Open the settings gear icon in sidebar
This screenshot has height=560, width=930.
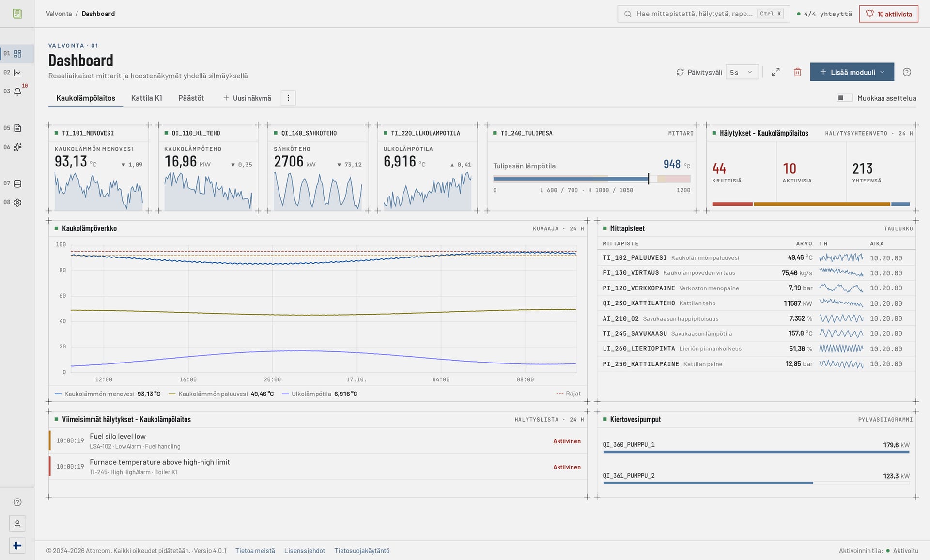point(17,203)
